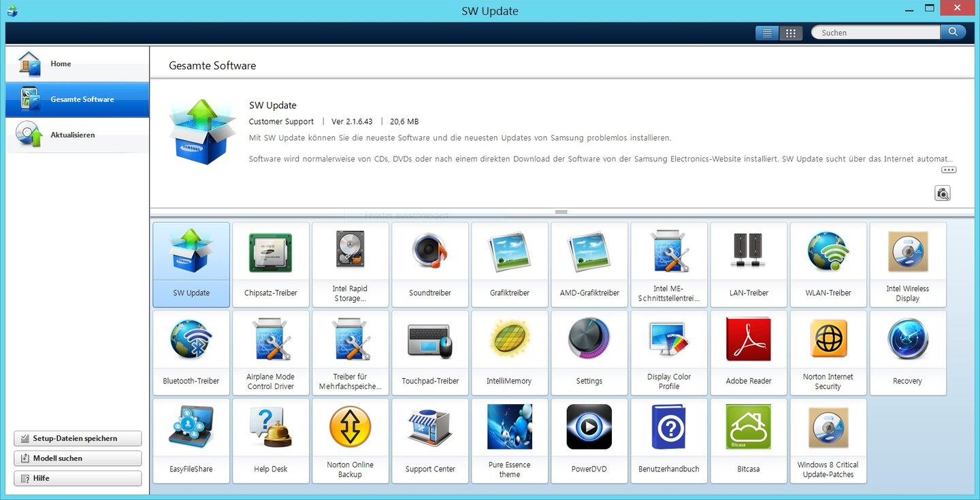Switch to list view layout

[x=767, y=33]
